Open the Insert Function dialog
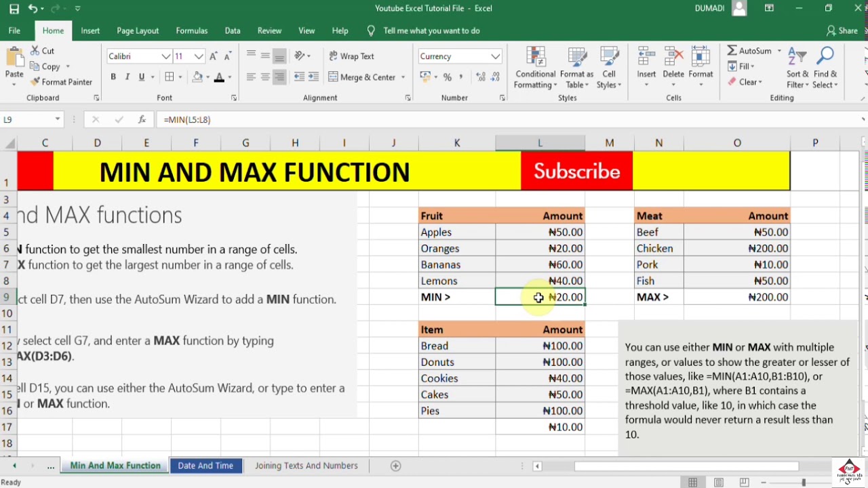 tap(142, 119)
